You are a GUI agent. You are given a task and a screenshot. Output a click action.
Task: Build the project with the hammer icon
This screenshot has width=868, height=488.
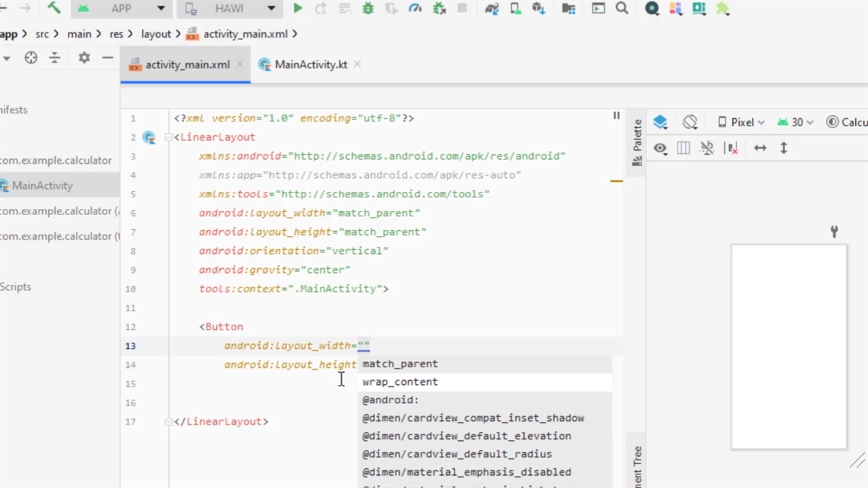(x=54, y=9)
